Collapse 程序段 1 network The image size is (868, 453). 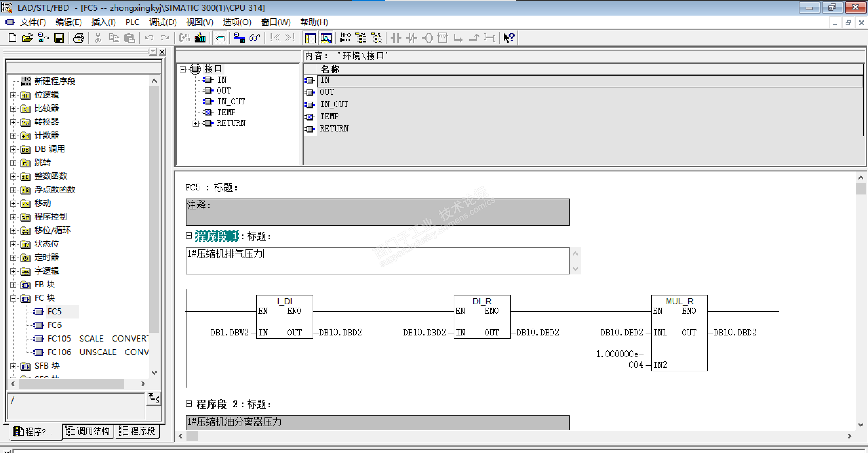[x=189, y=235]
